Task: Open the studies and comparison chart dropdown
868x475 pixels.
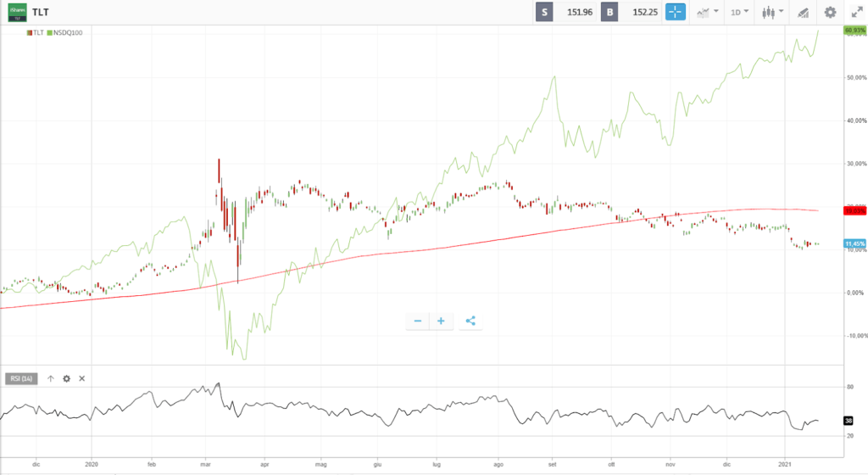Action: pos(708,12)
